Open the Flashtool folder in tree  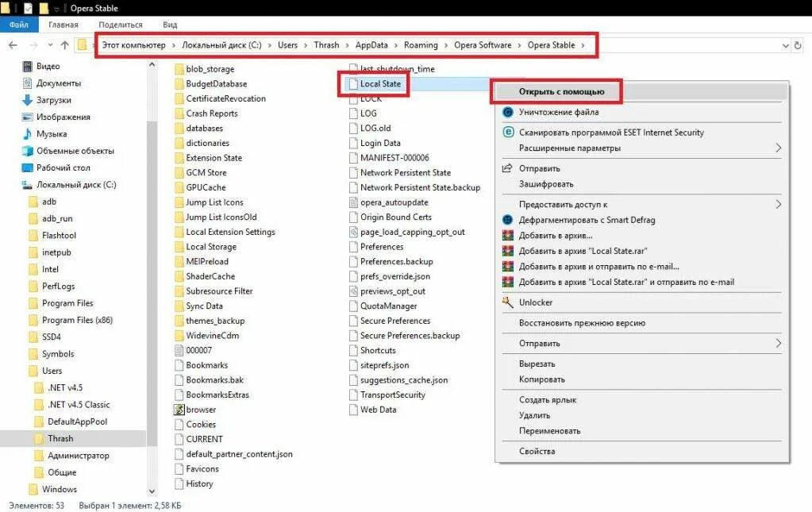point(59,236)
